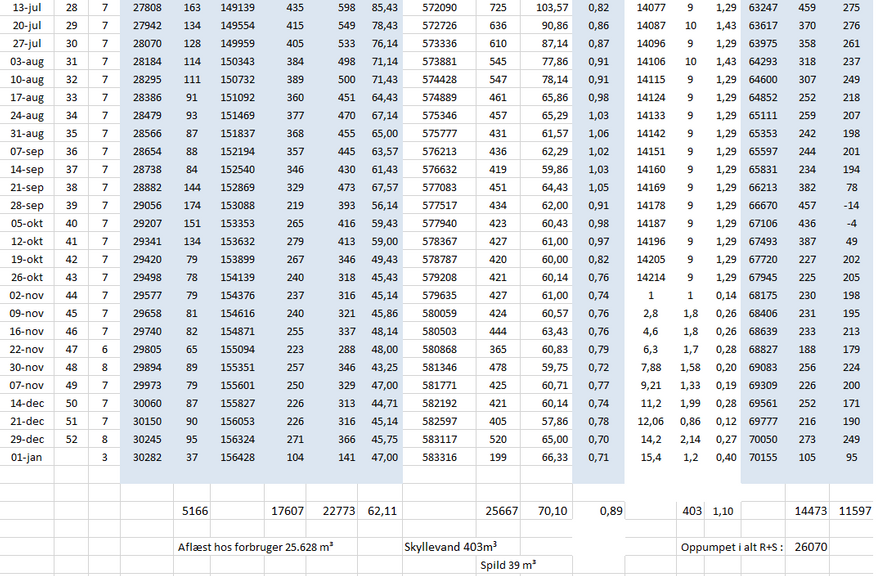Select the total cell 25667
Viewport: 880px width, 576px height.
pos(501,511)
